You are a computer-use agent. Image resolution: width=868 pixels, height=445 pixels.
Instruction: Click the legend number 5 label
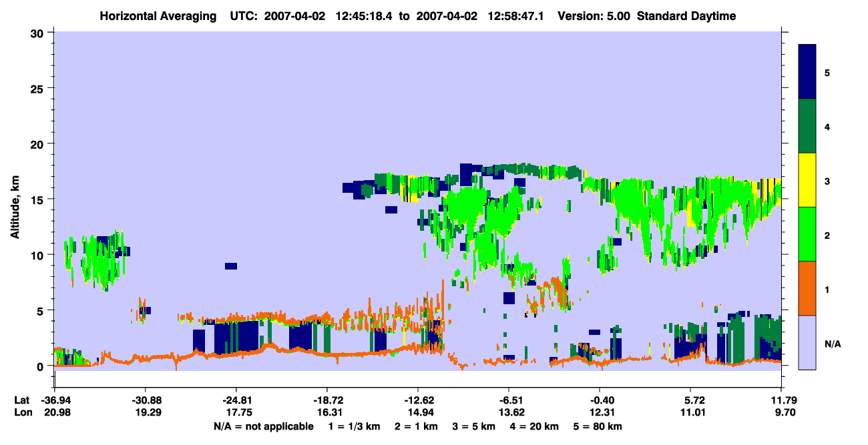tap(827, 72)
